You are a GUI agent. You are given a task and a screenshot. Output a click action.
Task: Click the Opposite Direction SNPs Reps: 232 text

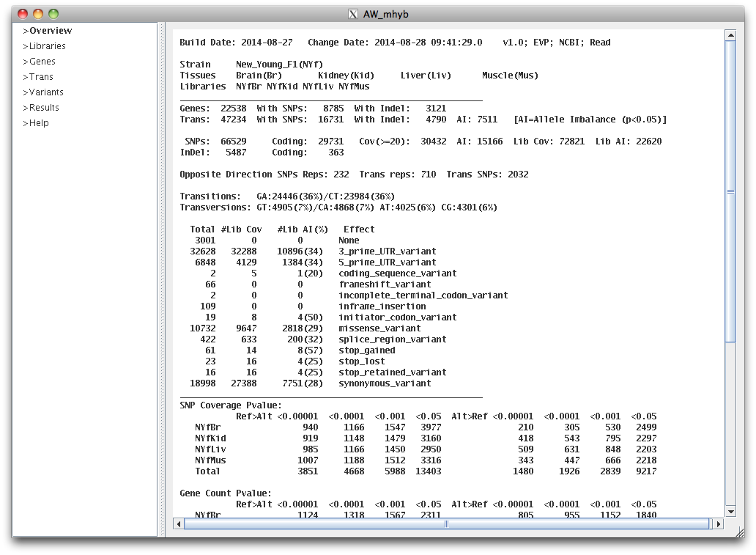264,174
